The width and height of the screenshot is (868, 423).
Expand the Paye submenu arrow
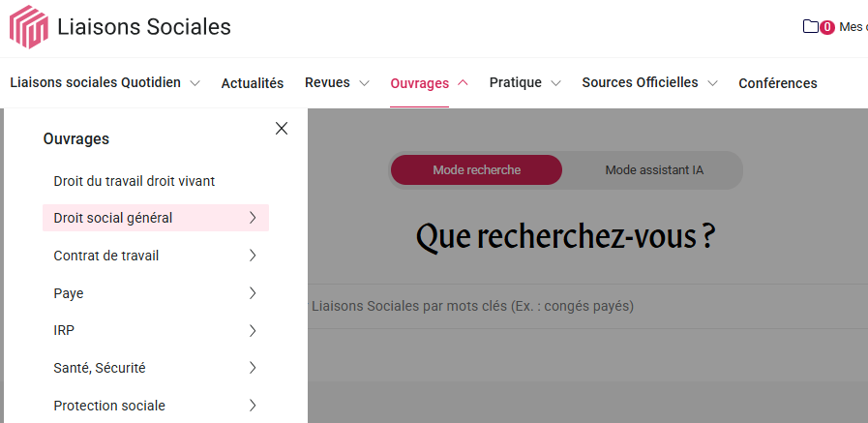253,293
